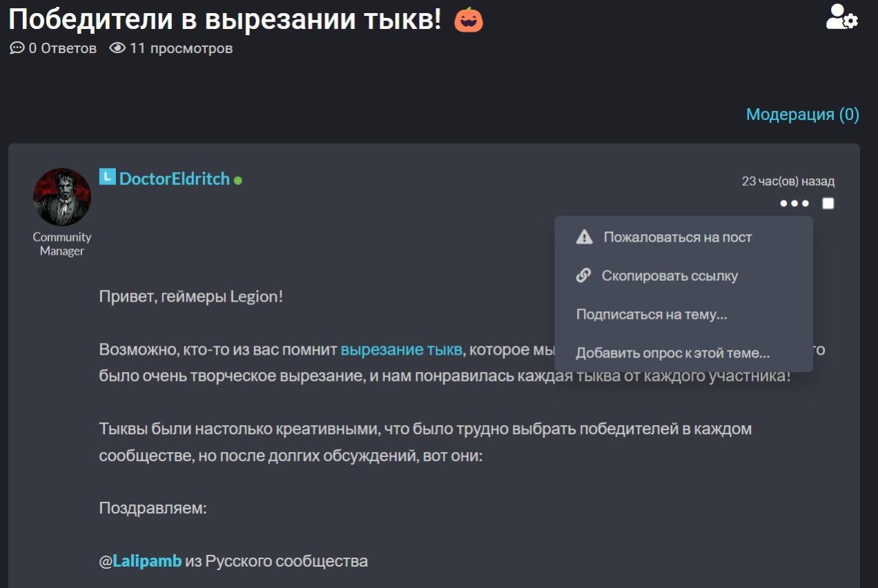
Task: Click the DoctorEldritch avatar picture
Action: click(x=61, y=197)
